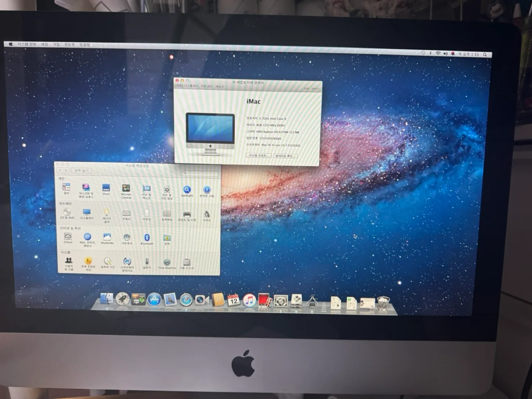Open iCal from the Dock
532x399 pixels.
233,300
